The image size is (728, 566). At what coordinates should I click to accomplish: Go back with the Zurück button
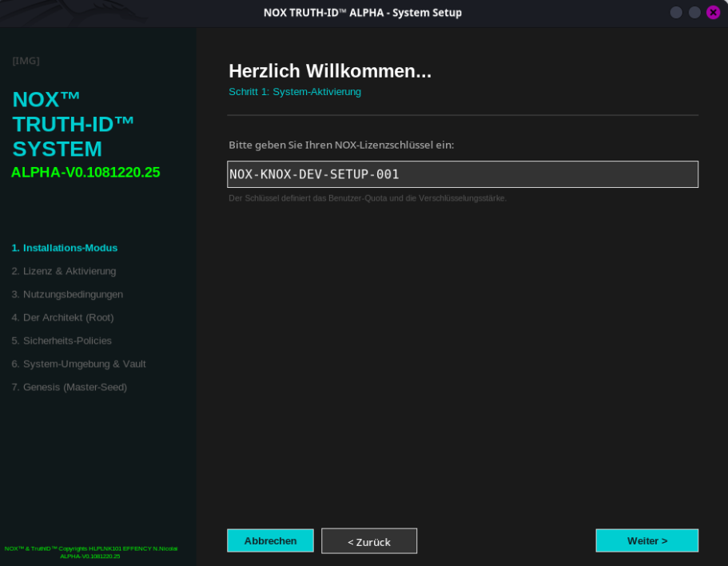point(369,541)
